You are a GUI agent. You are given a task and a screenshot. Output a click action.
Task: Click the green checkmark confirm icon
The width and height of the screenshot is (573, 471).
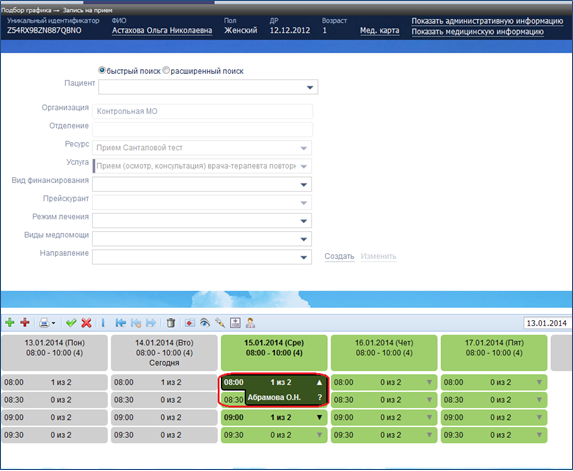point(71,323)
